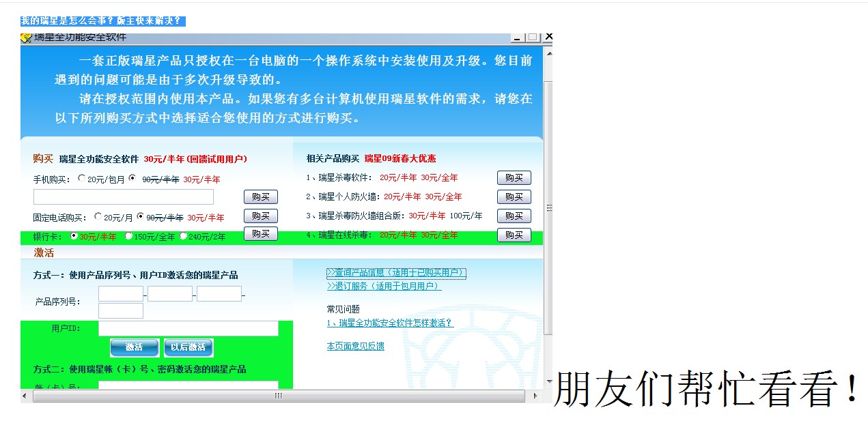
Task: Choose landline purchase 20元/月 radio option
Action: (98, 217)
